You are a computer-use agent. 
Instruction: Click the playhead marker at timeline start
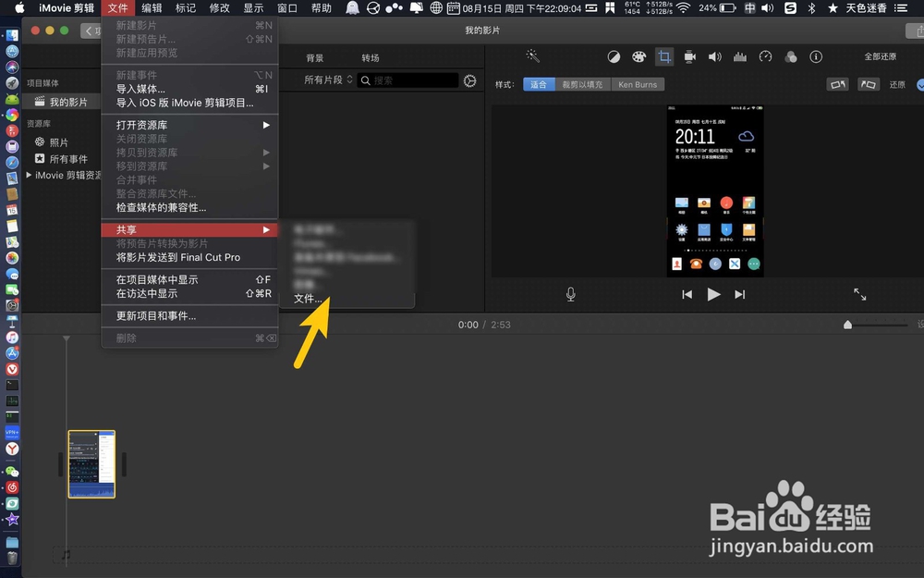[x=66, y=338]
